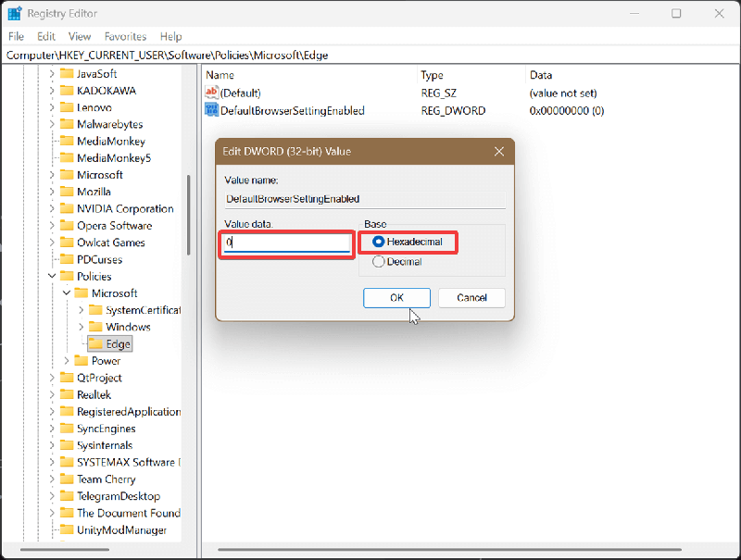Click the TelegramDesktop folder icon
Image resolution: width=741 pixels, height=560 pixels.
[67, 496]
